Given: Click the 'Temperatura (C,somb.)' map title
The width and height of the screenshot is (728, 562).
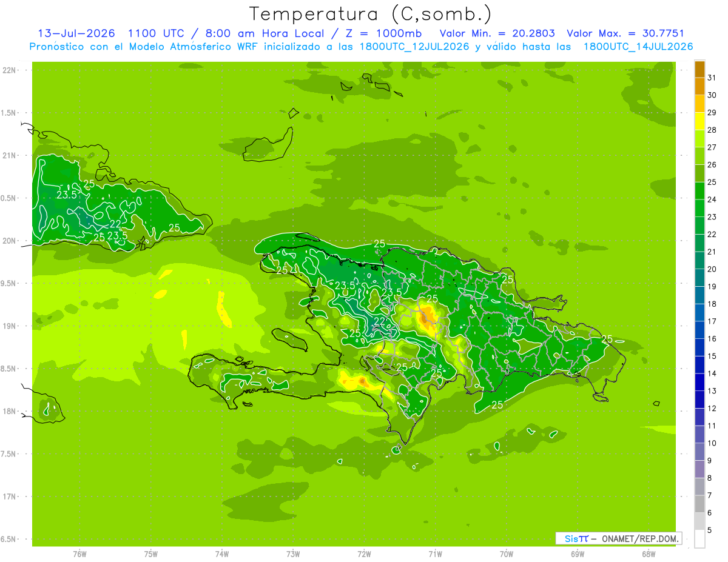Looking at the screenshot, I should 370,14.
